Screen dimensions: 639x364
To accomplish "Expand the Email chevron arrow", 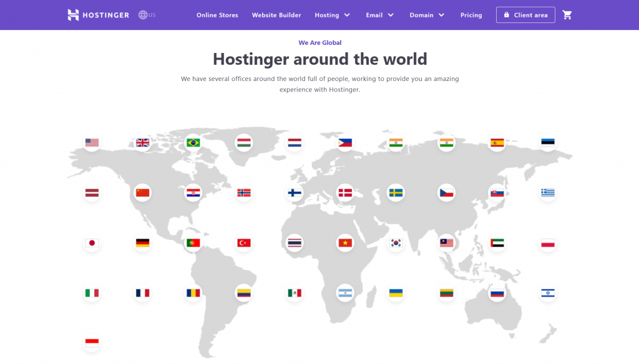I will coord(391,15).
